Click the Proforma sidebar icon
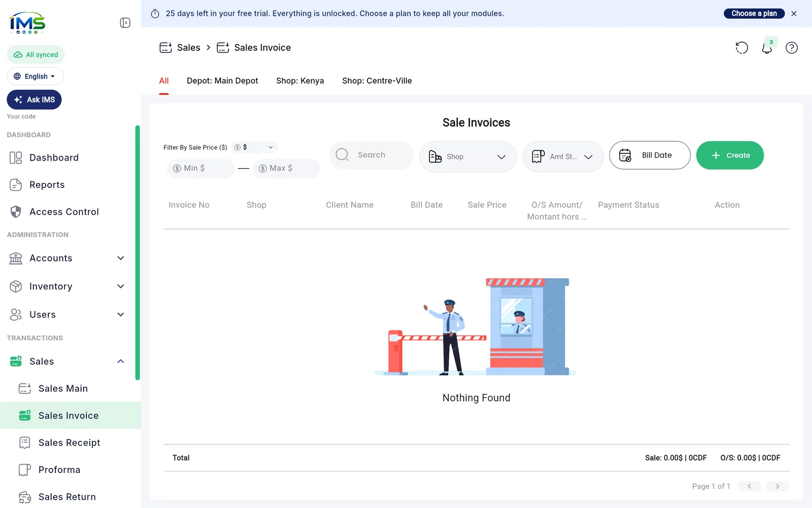This screenshot has width=812, height=508. (25, 470)
